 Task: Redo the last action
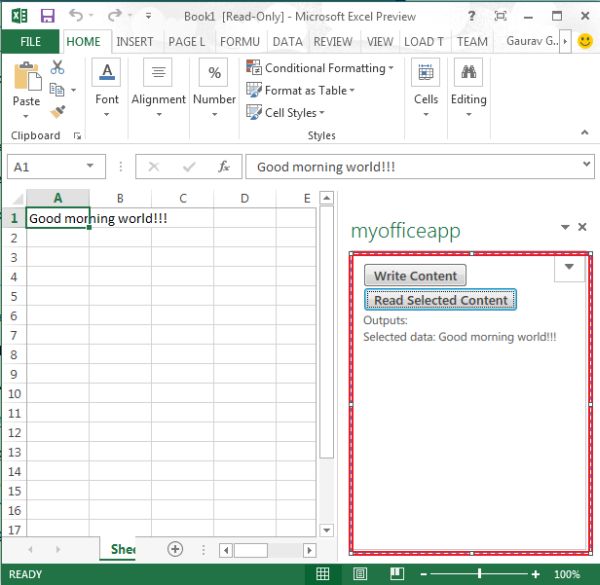[114, 16]
